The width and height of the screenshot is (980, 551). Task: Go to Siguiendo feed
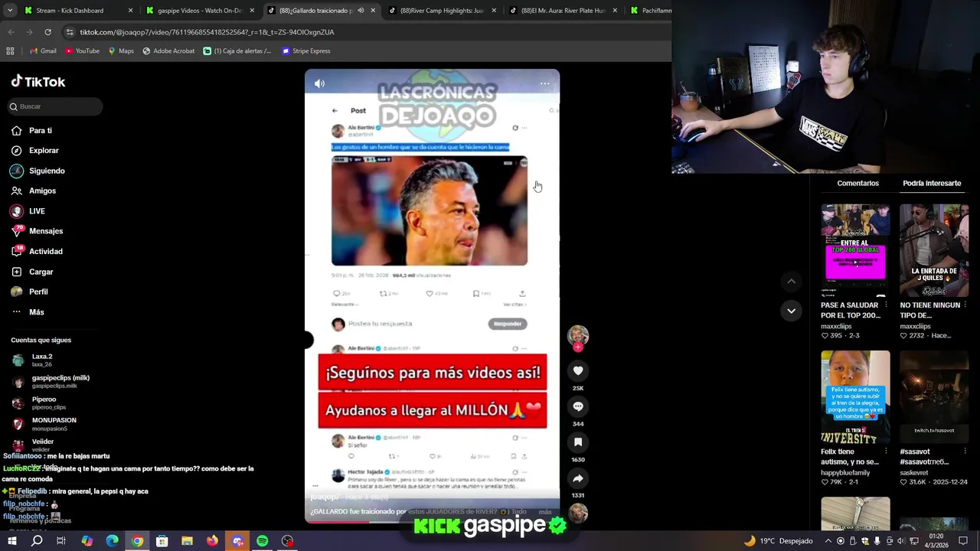pos(38,171)
